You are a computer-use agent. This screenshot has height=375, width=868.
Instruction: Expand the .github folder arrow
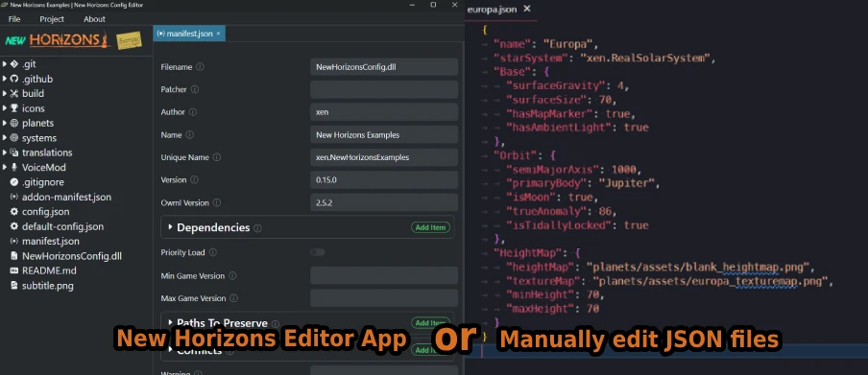5,79
